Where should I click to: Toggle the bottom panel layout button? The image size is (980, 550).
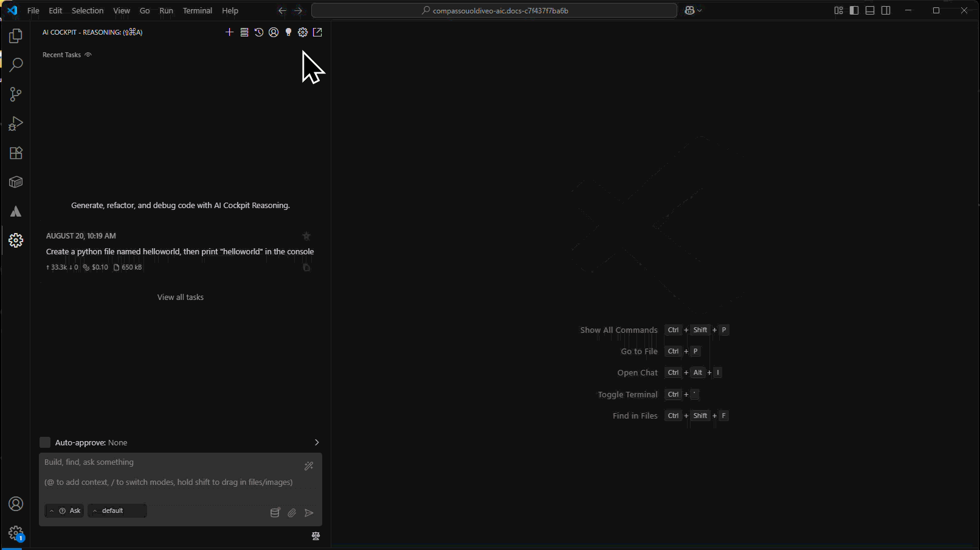pyautogui.click(x=870, y=10)
